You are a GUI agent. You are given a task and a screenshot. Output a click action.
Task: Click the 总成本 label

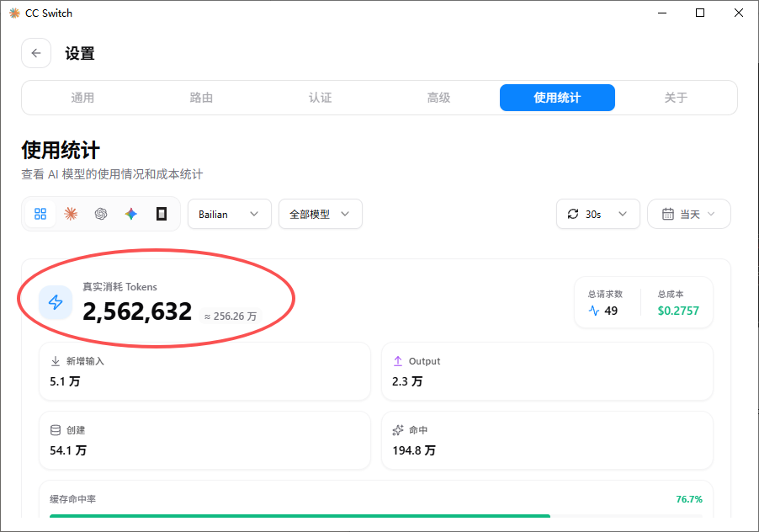pyautogui.click(x=671, y=295)
